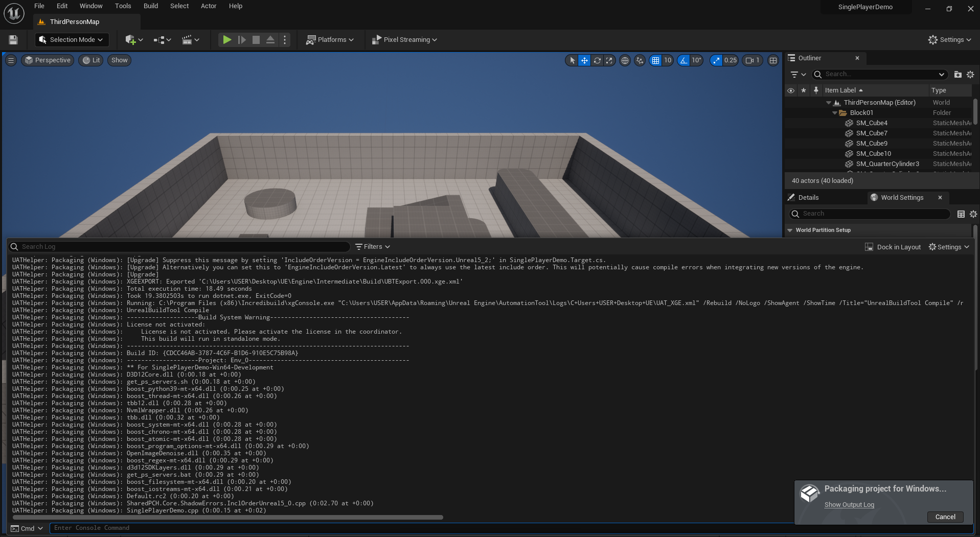Save the current level with disk icon
The height and width of the screenshot is (537, 980).
[14, 40]
